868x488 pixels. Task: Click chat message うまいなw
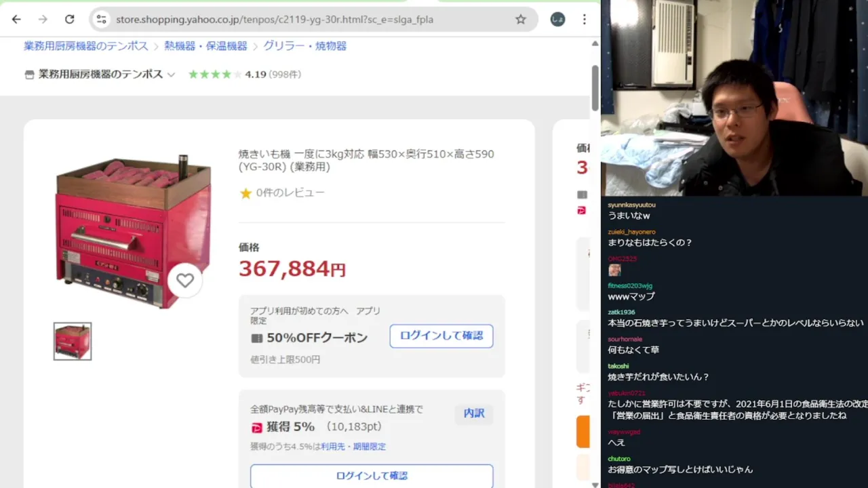pos(629,216)
